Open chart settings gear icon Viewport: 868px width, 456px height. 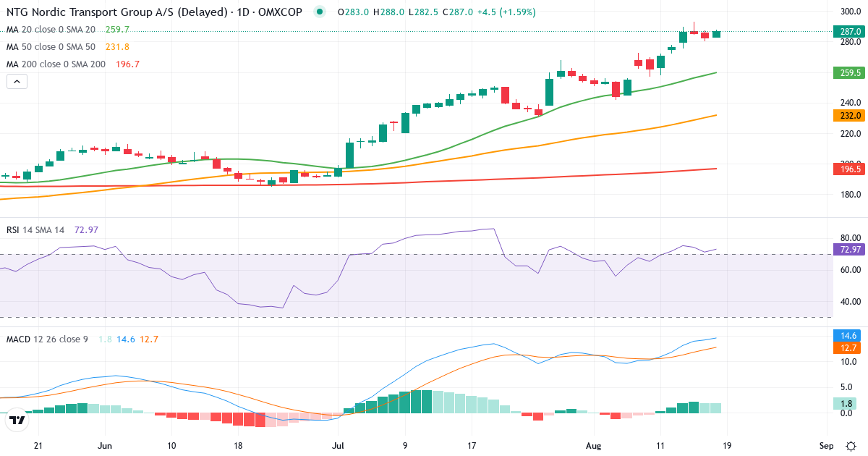tap(851, 446)
